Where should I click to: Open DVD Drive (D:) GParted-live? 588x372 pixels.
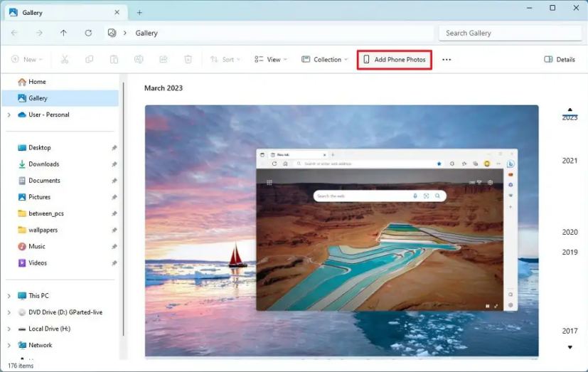(x=65, y=312)
